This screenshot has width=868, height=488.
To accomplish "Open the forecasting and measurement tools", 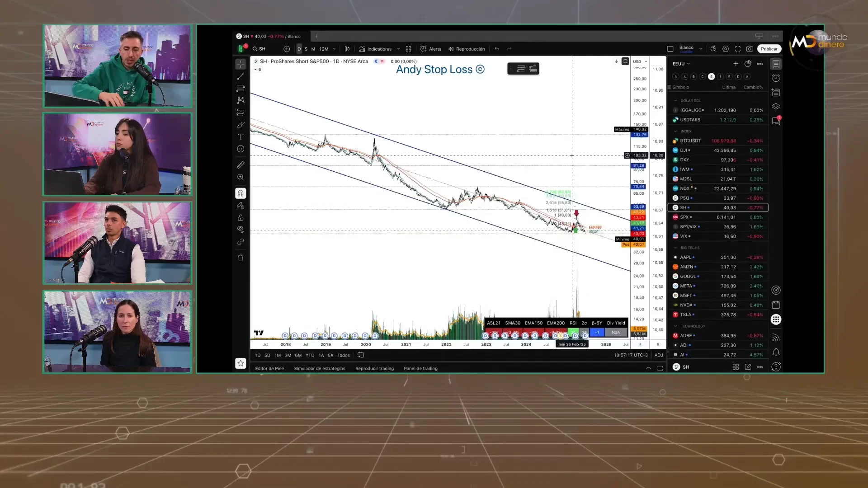I will click(241, 113).
